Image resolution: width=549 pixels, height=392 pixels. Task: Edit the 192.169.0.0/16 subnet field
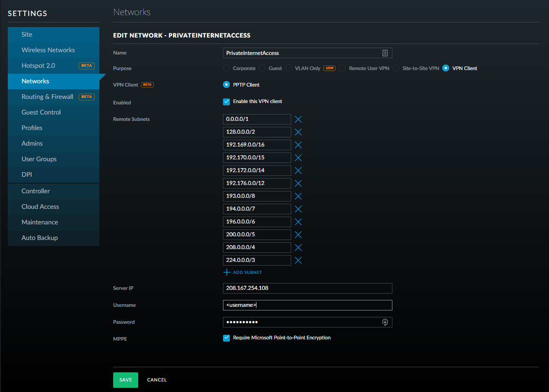pos(257,145)
